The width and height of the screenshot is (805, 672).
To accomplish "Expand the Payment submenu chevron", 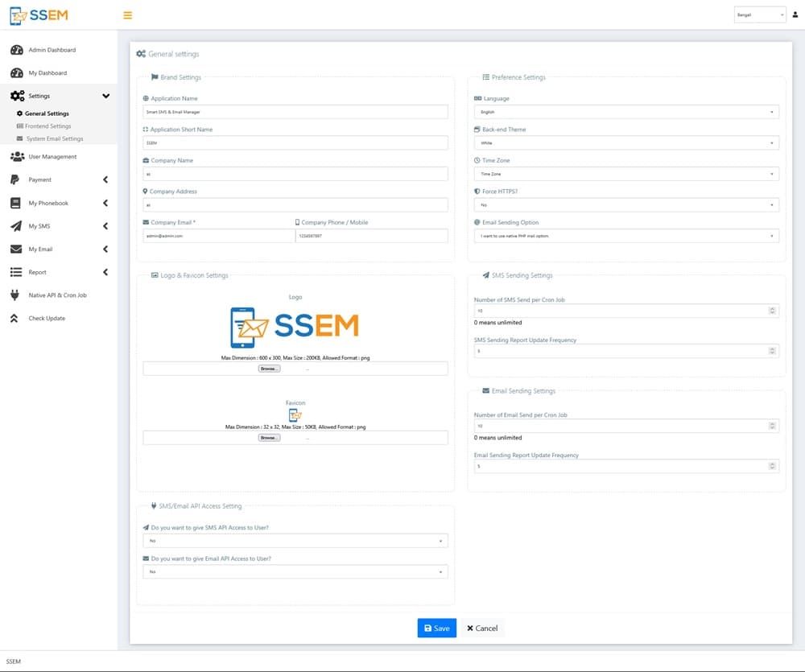I will (105, 180).
